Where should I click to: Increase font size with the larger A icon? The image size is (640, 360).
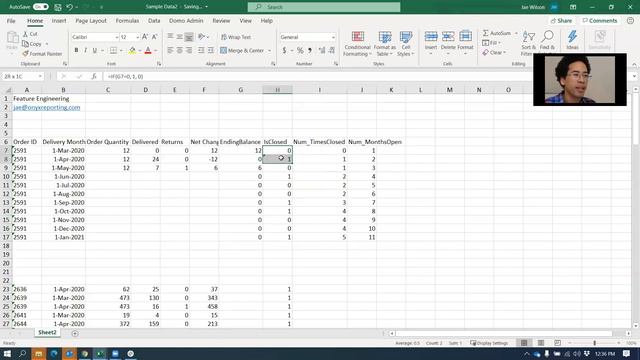coord(145,37)
